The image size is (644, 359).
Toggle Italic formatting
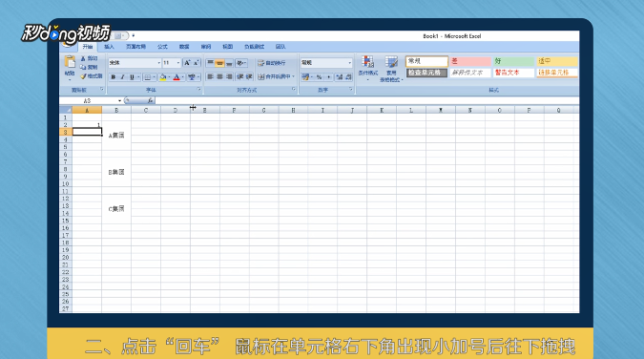[x=122, y=77]
